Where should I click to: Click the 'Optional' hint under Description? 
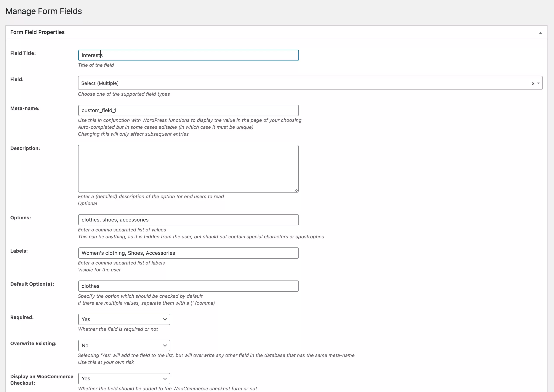tap(87, 203)
